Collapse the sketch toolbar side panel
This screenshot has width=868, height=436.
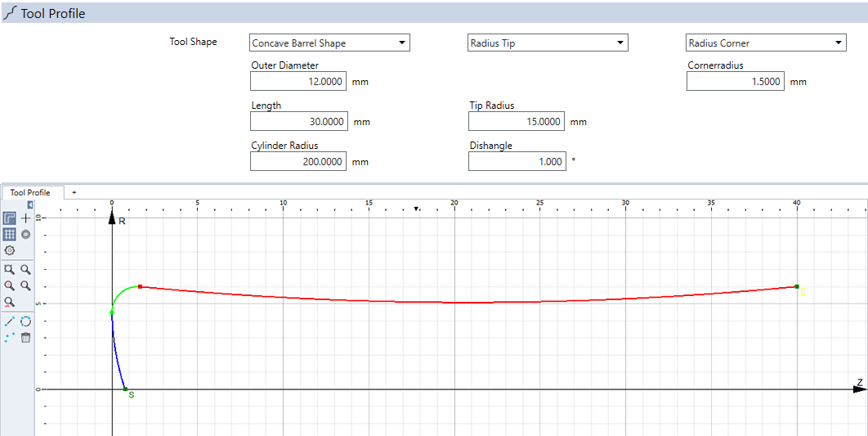(x=30, y=205)
